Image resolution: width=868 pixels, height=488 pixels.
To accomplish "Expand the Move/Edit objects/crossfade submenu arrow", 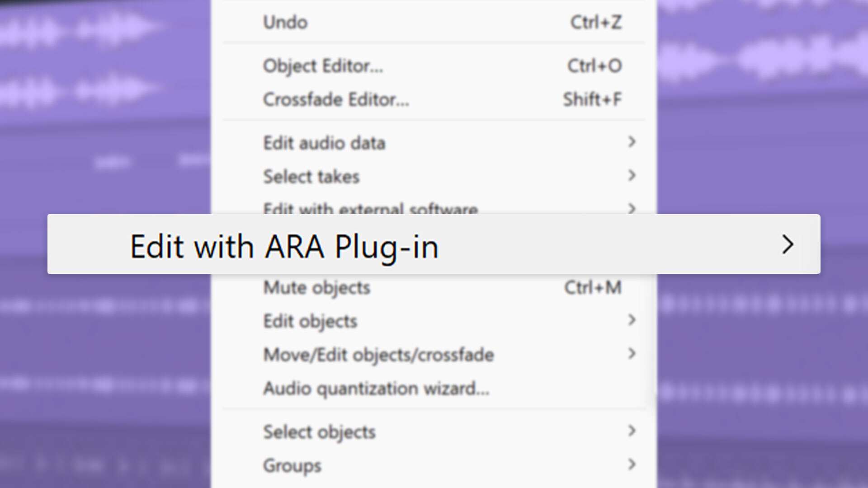I will point(632,354).
